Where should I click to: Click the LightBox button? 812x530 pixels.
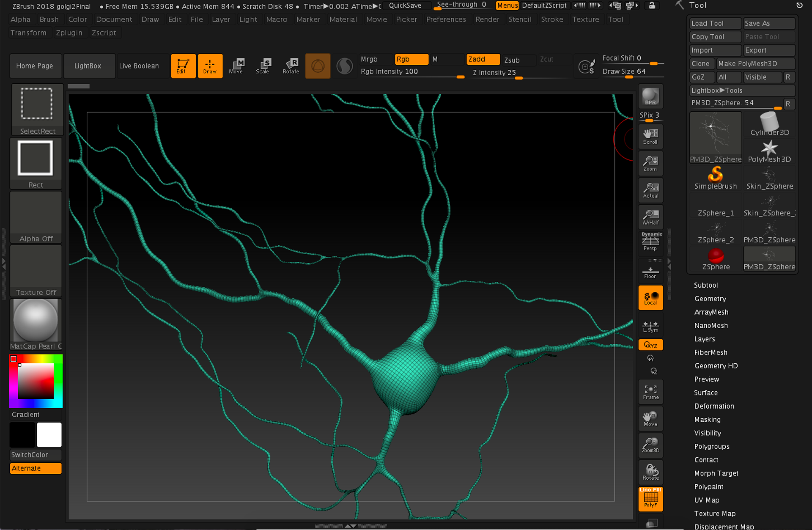(x=88, y=66)
